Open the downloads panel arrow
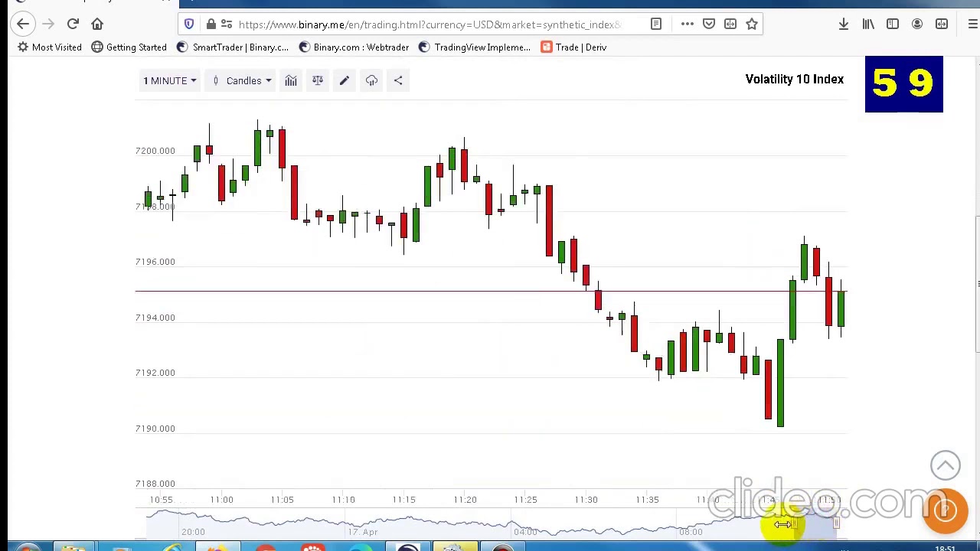This screenshot has height=551, width=980. (844, 24)
